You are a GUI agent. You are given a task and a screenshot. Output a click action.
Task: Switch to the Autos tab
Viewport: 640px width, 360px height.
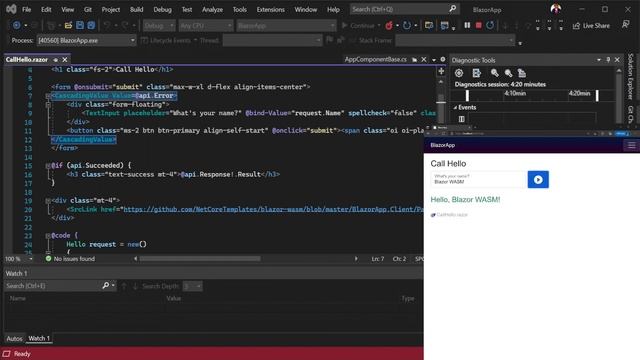[14, 338]
